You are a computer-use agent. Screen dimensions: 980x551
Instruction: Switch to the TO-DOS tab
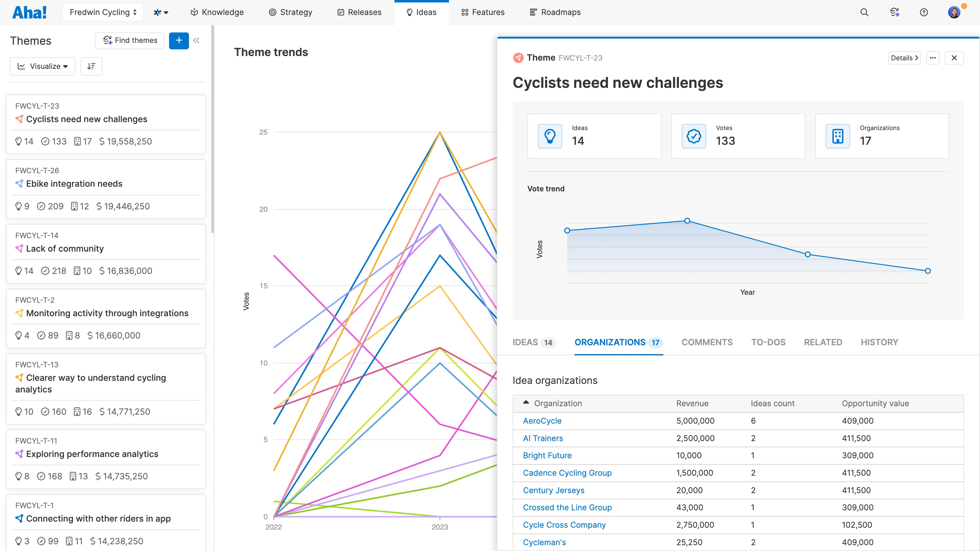(x=768, y=342)
